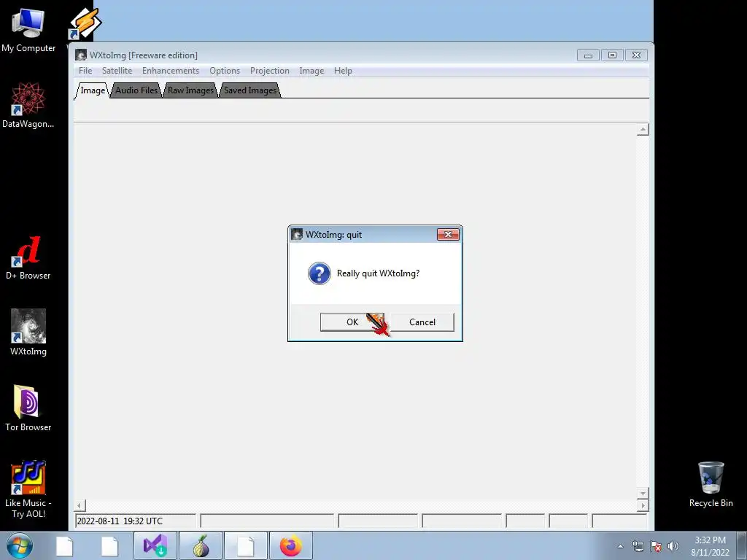The width and height of the screenshot is (747, 560).
Task: Select the D+ Browser desktop icon
Action: pos(28,257)
